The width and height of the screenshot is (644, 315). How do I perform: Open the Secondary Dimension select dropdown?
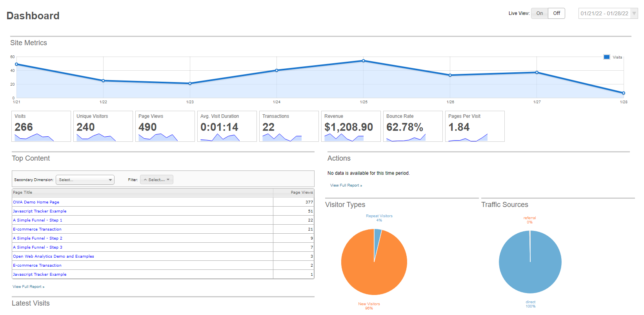(x=85, y=180)
